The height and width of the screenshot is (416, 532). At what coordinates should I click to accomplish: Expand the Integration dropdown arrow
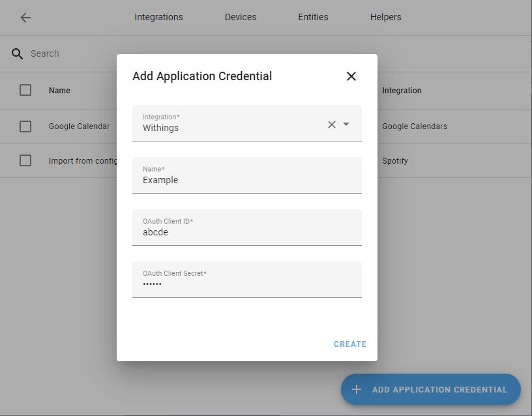(346, 125)
